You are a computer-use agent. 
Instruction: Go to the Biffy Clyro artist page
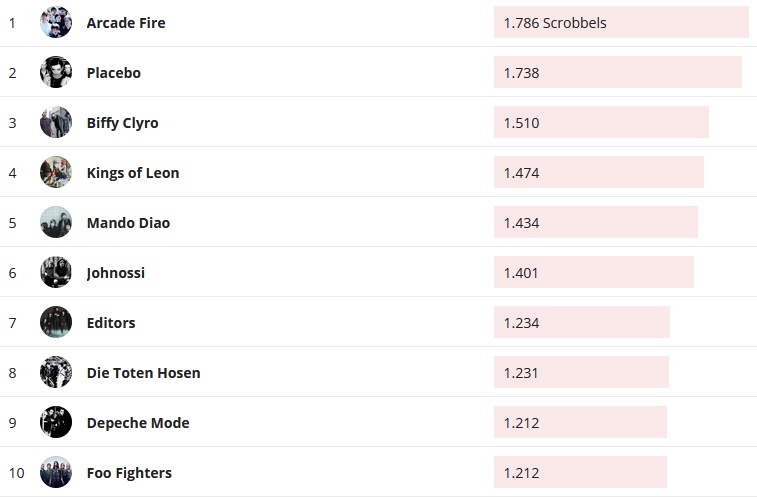click(x=122, y=123)
